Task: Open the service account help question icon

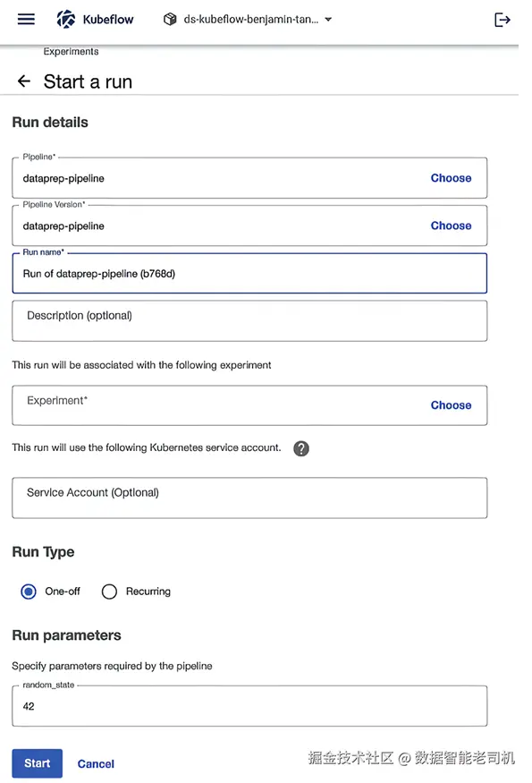Action: click(301, 448)
